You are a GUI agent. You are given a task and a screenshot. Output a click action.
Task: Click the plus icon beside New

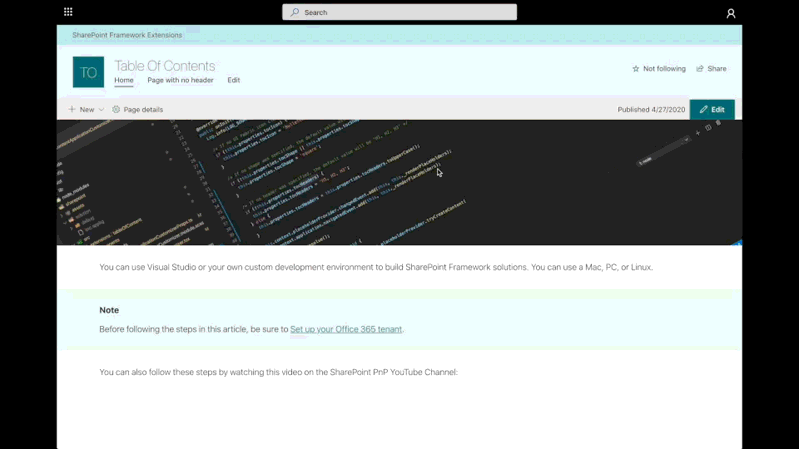[72, 109]
